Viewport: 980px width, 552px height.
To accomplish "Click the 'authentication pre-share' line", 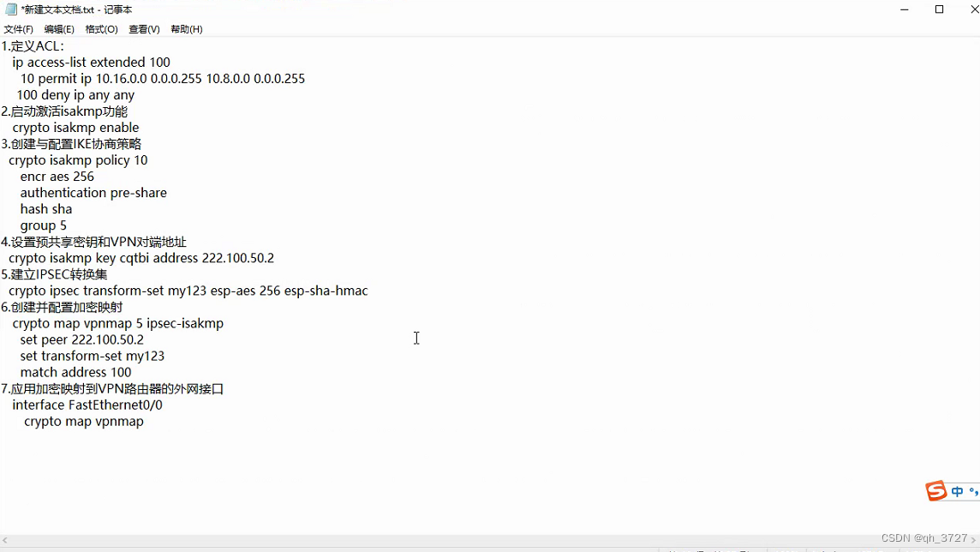I will [93, 193].
